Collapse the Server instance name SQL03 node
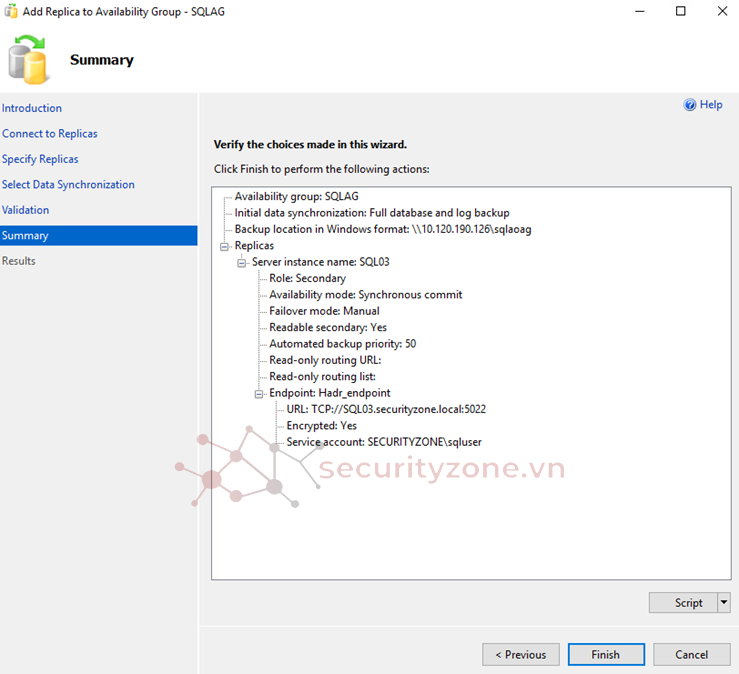This screenshot has width=739, height=674. [241, 262]
